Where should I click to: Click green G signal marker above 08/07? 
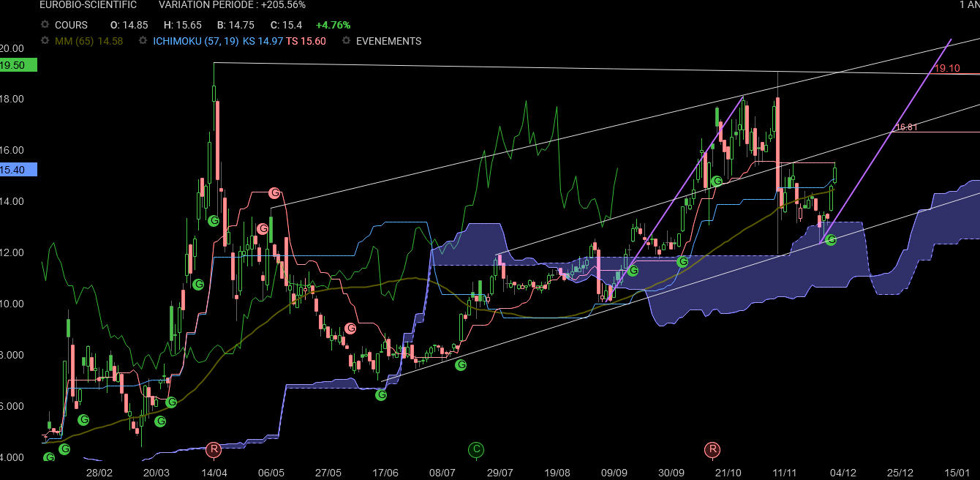[x=460, y=364]
